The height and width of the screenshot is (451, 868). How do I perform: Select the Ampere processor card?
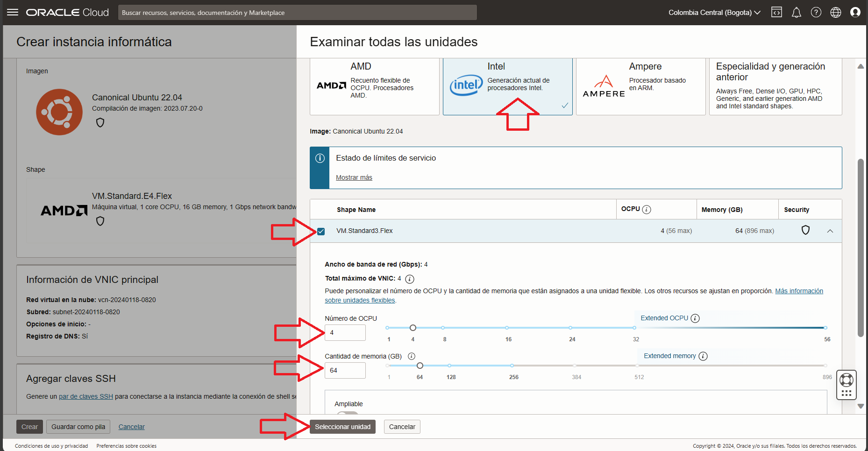click(641, 86)
